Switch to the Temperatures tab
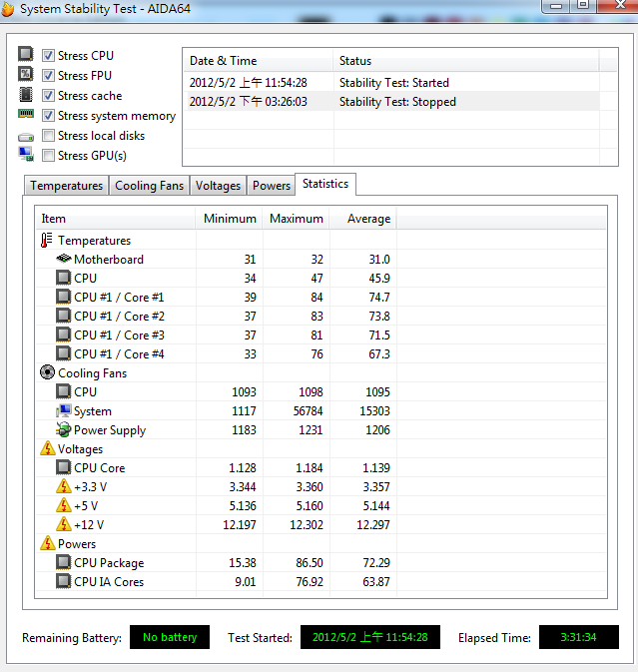Viewport: 638px width, 672px height. point(67,186)
